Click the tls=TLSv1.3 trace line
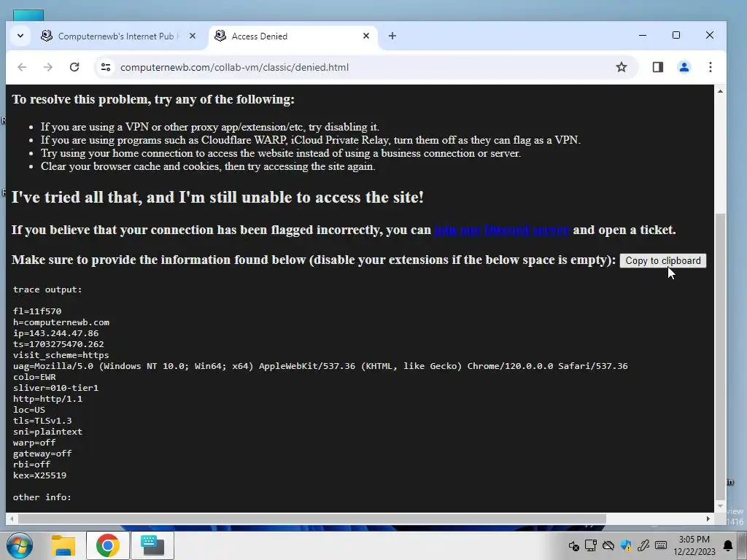Image resolution: width=747 pixels, height=560 pixels. [42, 421]
